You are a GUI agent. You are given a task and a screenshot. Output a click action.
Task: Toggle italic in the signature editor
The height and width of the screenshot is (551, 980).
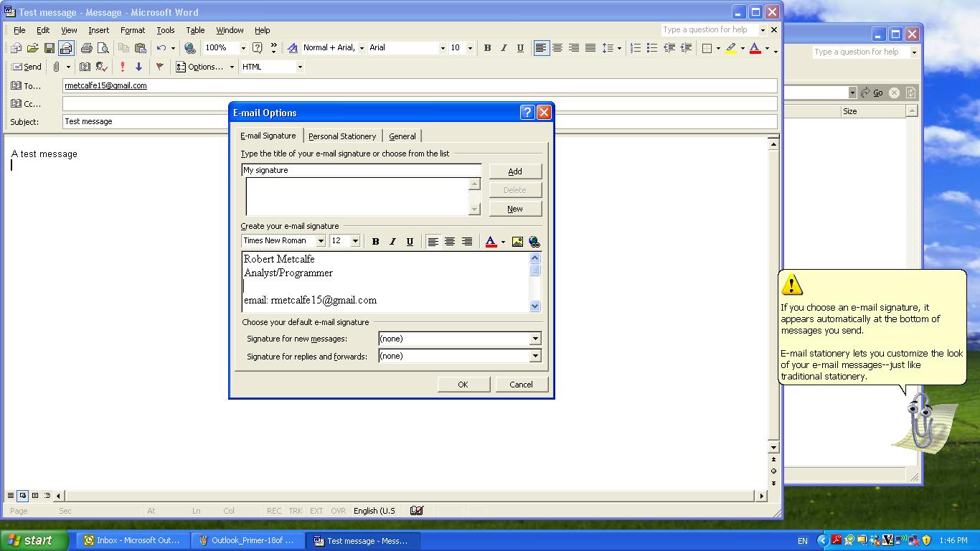click(392, 242)
